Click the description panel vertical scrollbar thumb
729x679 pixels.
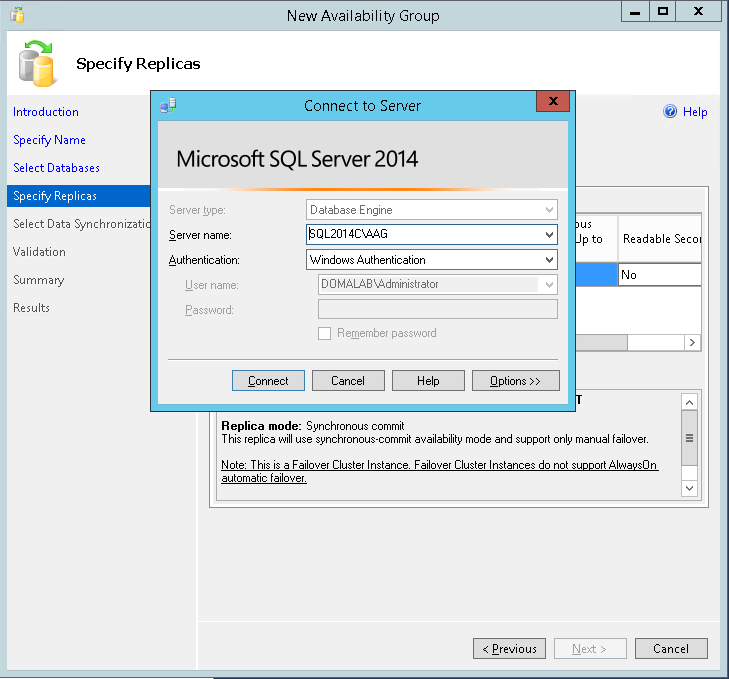coord(689,438)
